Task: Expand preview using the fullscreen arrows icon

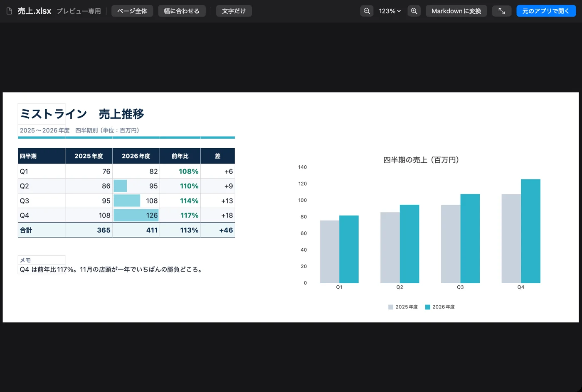Action: click(502, 11)
